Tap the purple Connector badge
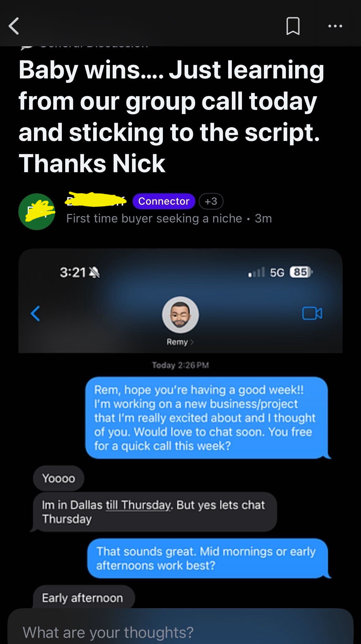Screen dimensions: 361x644 coord(164,201)
